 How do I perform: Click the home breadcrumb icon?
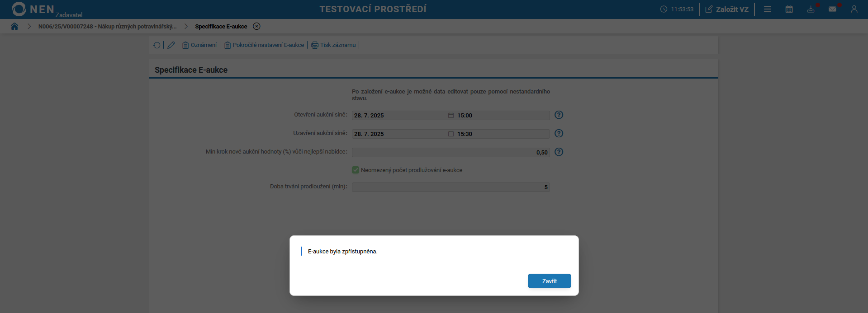(x=14, y=26)
